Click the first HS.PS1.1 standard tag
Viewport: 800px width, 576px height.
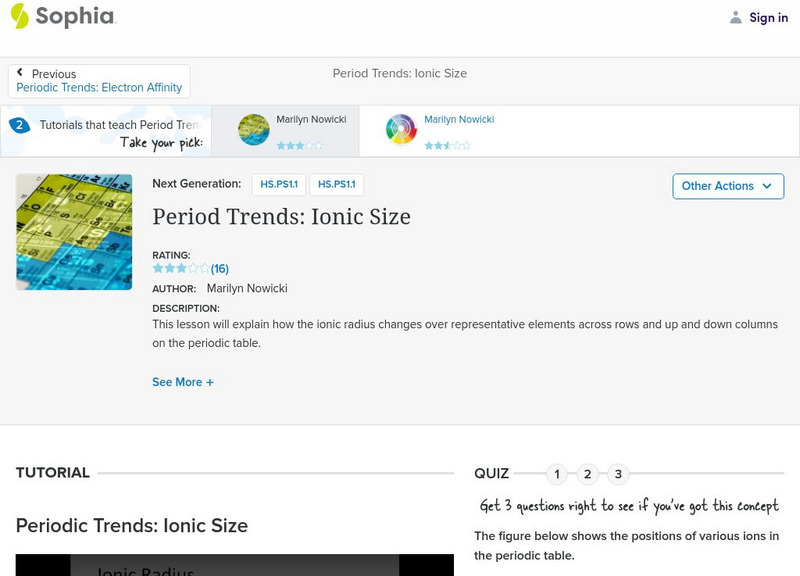point(279,184)
